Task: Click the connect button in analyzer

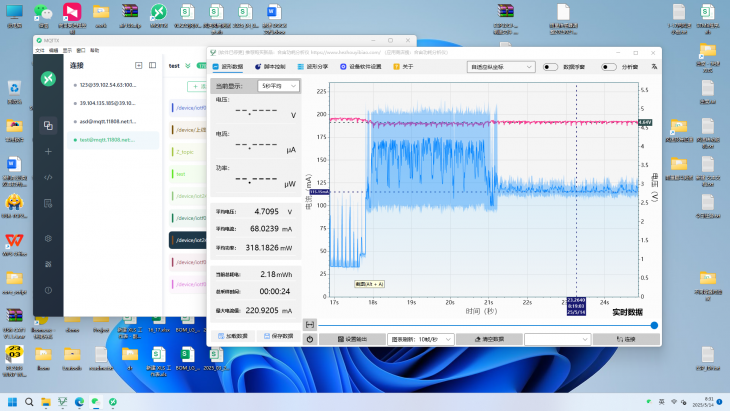Action: point(626,339)
